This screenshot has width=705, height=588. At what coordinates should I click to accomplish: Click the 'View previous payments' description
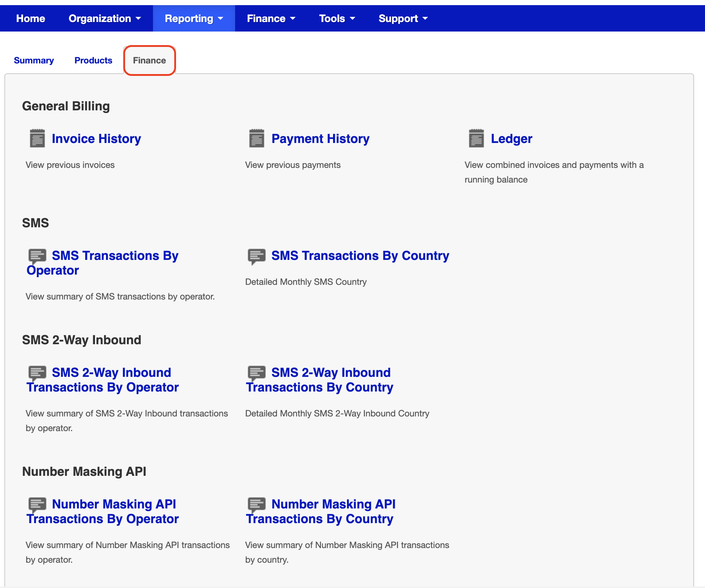point(293,165)
